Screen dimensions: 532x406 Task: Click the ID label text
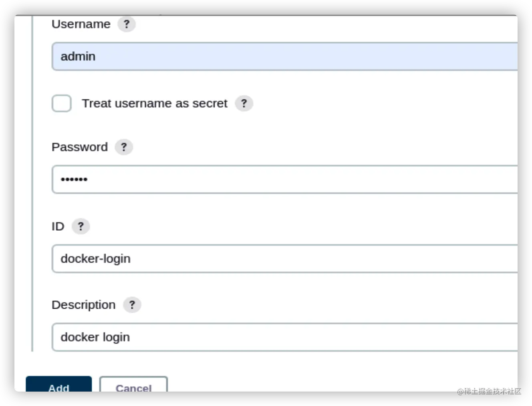point(58,227)
